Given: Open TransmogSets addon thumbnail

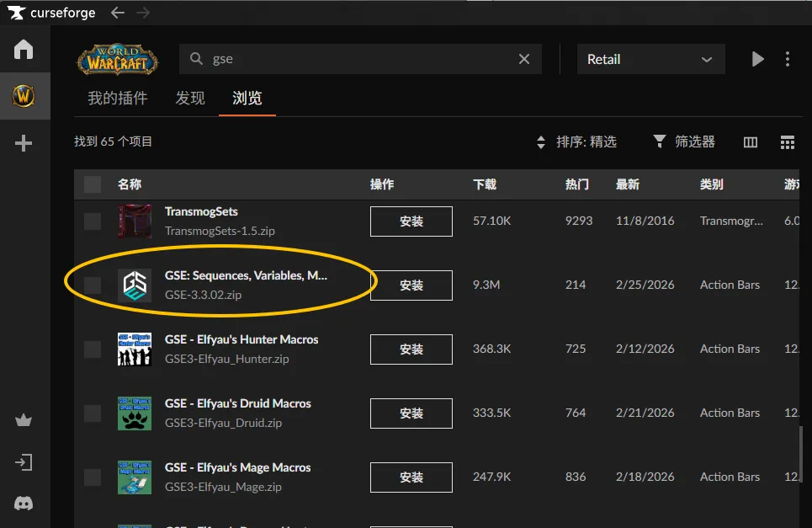Looking at the screenshot, I should coord(135,221).
